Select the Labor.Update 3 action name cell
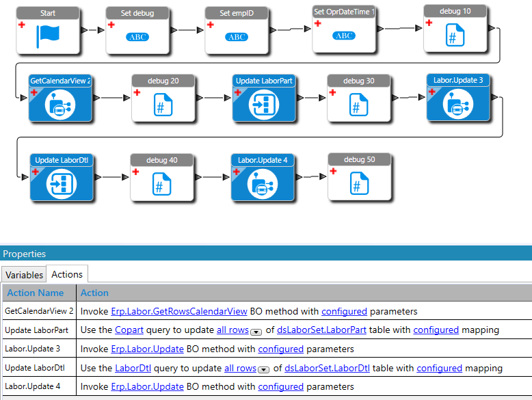532x400 pixels. [39, 349]
